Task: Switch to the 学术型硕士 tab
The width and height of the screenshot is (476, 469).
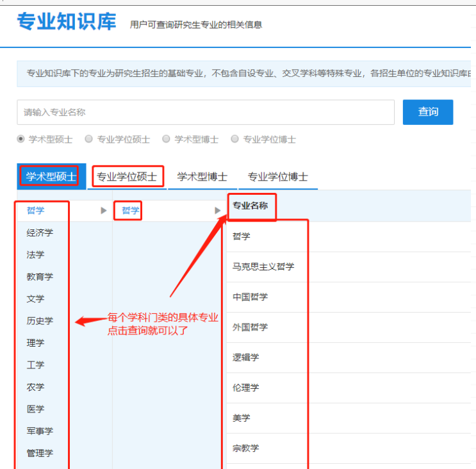Action: click(51, 177)
